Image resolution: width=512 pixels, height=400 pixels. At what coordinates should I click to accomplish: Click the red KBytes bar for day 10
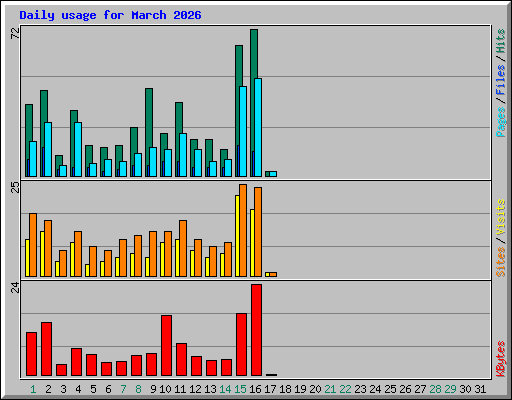166,346
